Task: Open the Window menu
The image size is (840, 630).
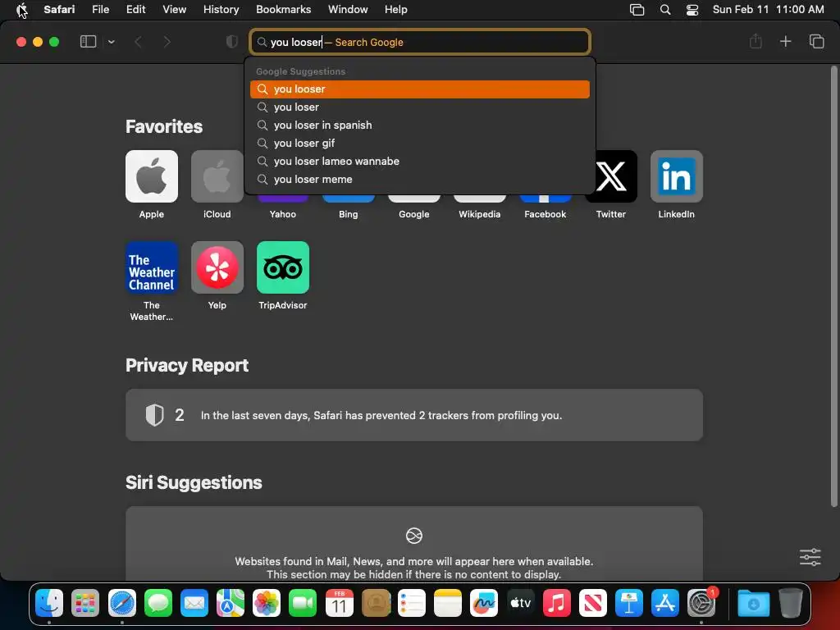Action: click(x=348, y=10)
